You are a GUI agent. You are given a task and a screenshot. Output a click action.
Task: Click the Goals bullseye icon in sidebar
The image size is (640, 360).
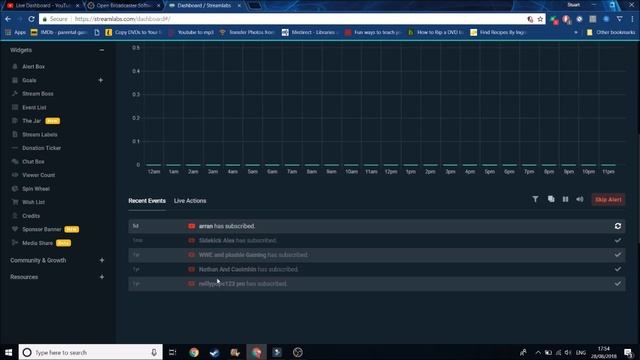[x=15, y=80]
